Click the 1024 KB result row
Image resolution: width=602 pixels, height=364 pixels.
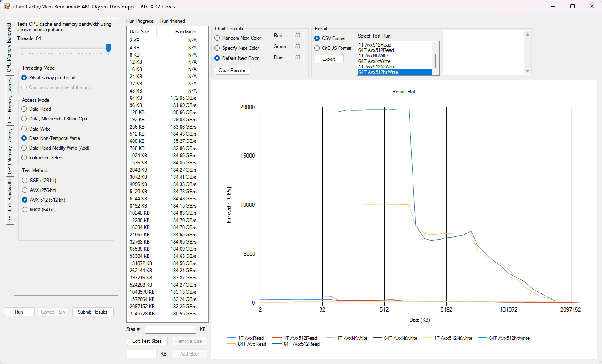[x=163, y=155]
